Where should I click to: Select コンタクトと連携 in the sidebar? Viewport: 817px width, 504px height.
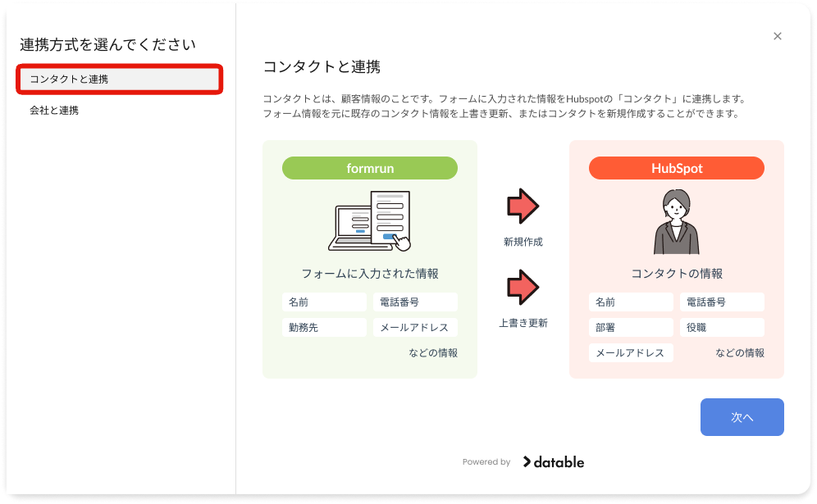(119, 79)
